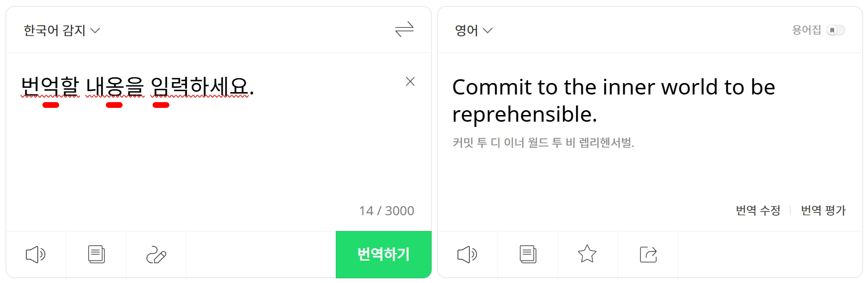Click the translated English result text
The image size is (868, 283).
point(613,101)
